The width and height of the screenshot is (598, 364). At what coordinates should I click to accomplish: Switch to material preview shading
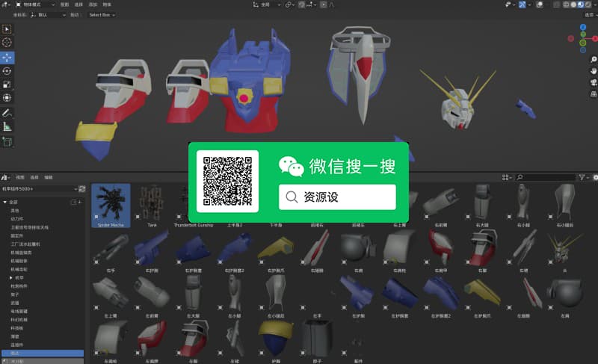click(x=581, y=4)
